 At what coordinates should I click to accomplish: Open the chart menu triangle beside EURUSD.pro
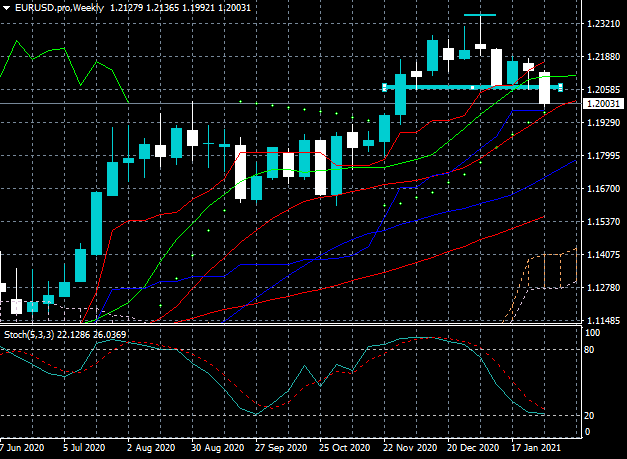tap(6, 8)
